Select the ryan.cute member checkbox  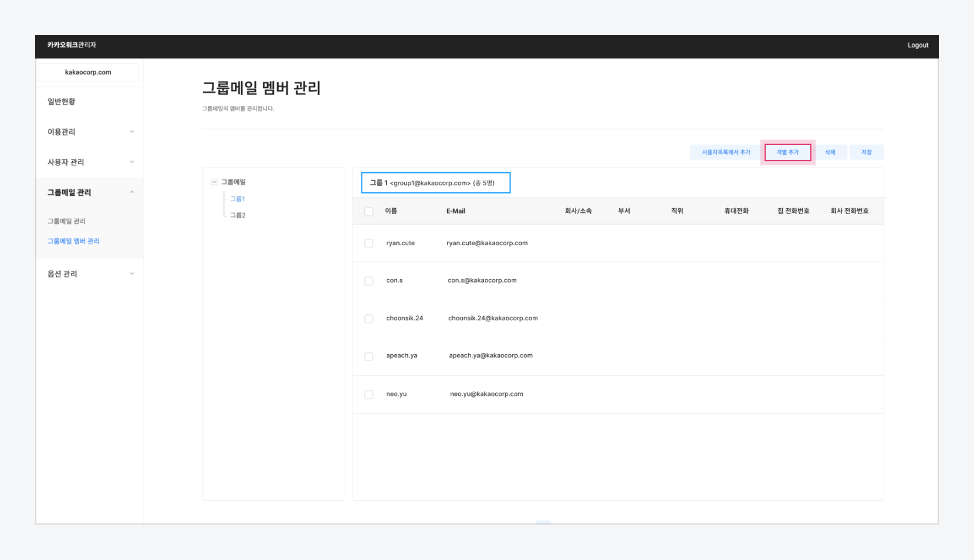click(368, 243)
